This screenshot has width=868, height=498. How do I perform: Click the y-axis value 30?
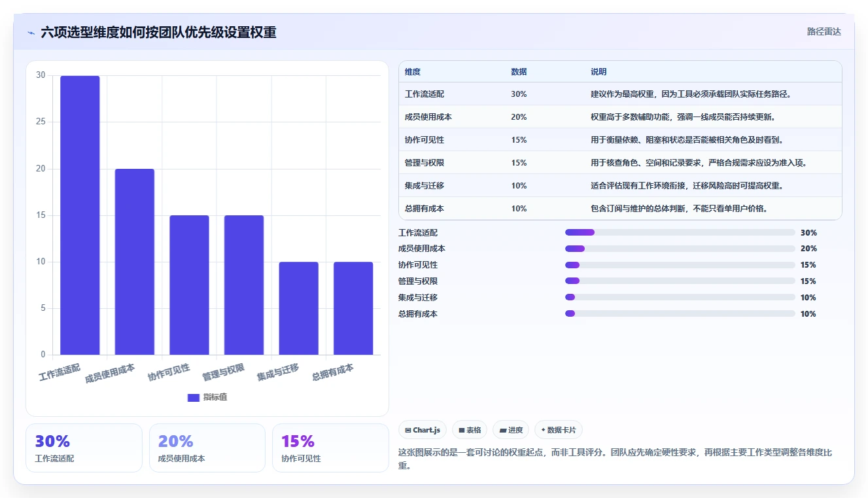[41, 75]
